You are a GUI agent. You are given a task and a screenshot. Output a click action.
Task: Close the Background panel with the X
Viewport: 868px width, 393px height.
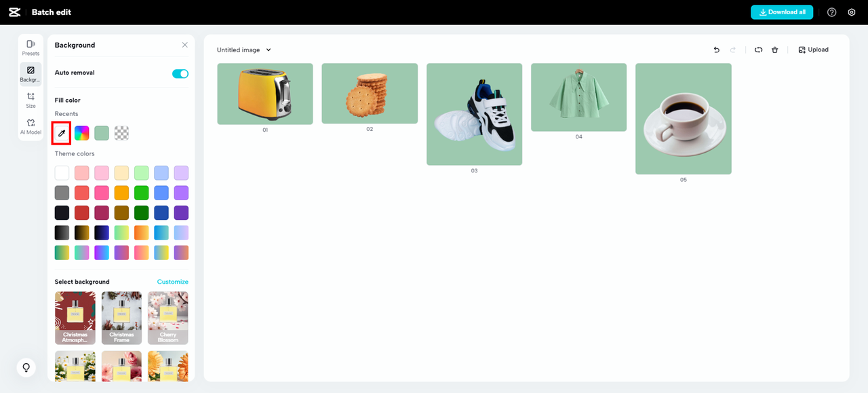tap(184, 45)
